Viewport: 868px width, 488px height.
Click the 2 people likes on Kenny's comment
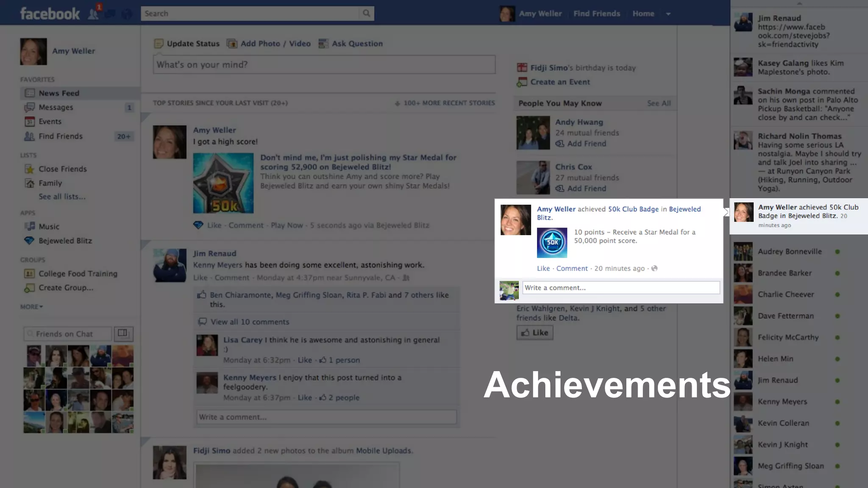(x=339, y=398)
